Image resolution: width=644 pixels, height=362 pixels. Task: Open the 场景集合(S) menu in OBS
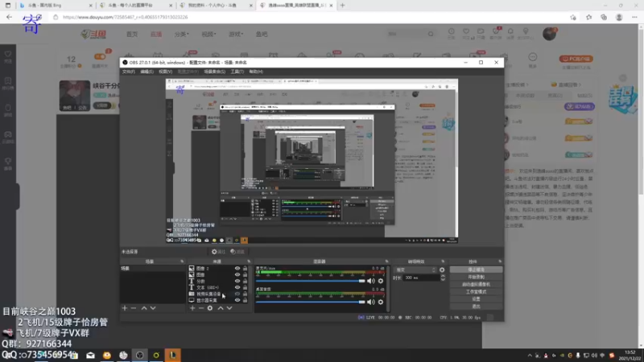tap(214, 72)
